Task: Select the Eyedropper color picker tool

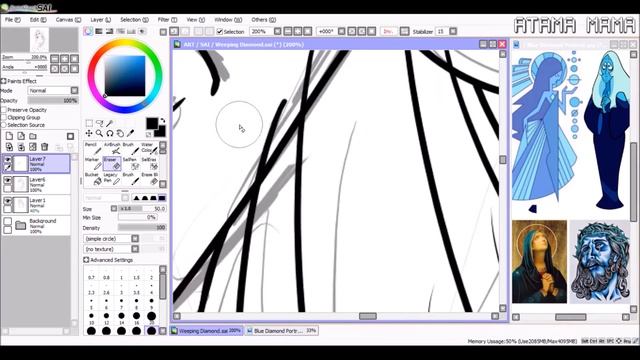Action: click(130, 133)
